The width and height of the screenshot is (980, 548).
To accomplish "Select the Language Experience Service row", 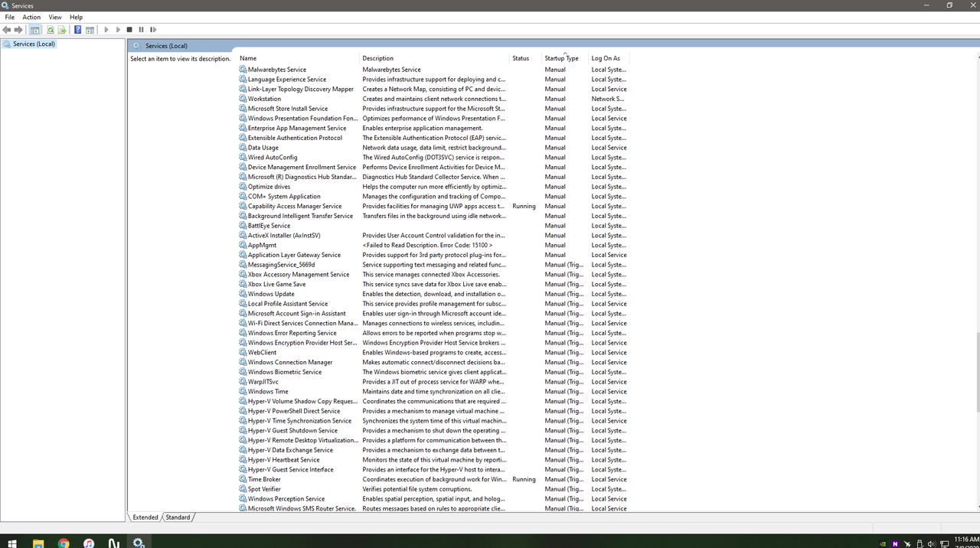I will pyautogui.click(x=433, y=80).
